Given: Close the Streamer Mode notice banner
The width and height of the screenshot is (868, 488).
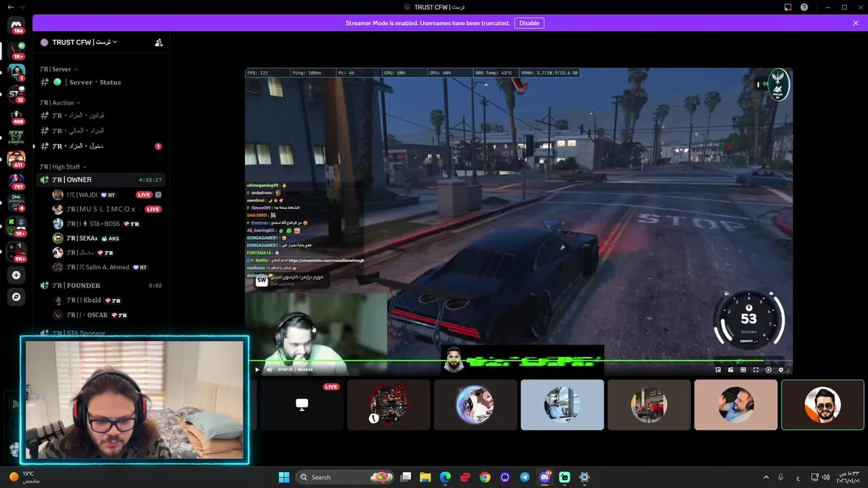Looking at the screenshot, I should pyautogui.click(x=856, y=23).
